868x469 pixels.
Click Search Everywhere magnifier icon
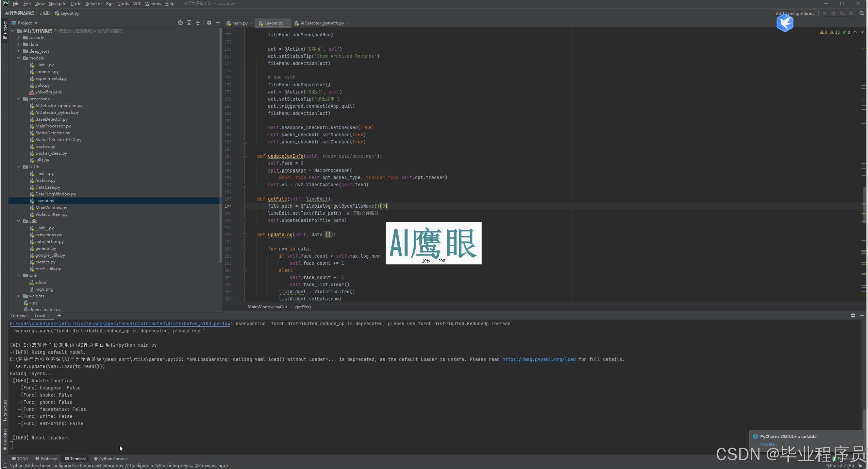pyautogui.click(x=862, y=13)
